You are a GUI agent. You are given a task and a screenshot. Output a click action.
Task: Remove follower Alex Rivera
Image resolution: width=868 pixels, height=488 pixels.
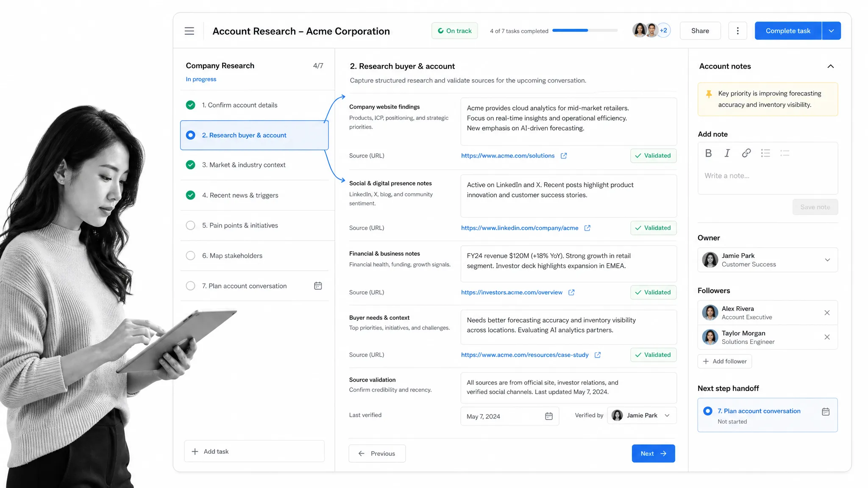click(827, 313)
